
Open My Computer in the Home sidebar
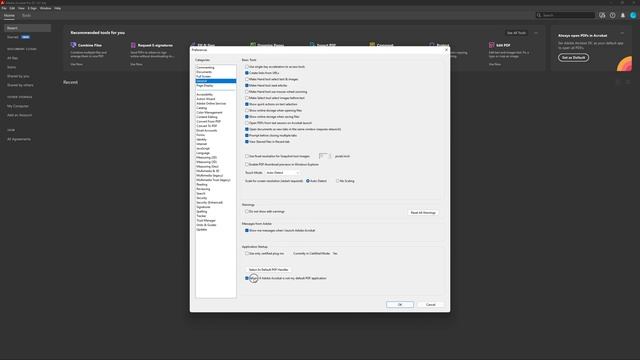tap(18, 106)
